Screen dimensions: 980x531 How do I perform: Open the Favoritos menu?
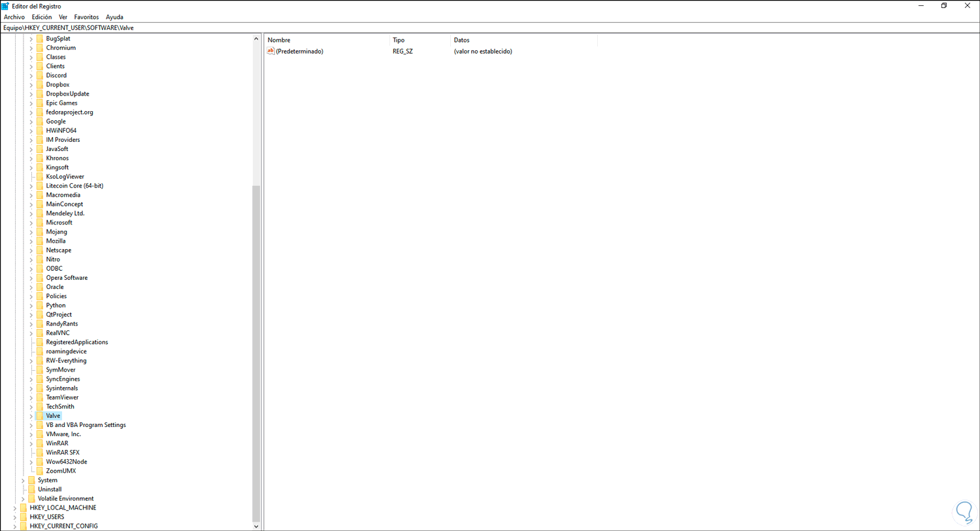pos(87,17)
